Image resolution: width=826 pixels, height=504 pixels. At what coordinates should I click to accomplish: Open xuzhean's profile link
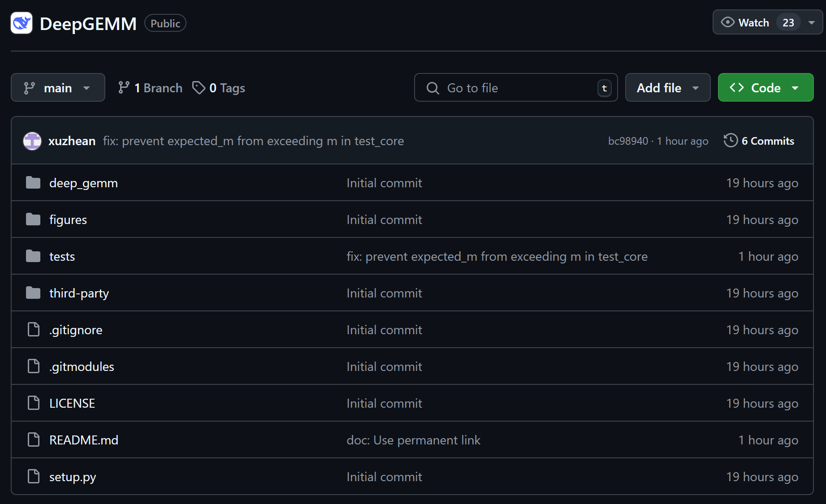coord(72,141)
